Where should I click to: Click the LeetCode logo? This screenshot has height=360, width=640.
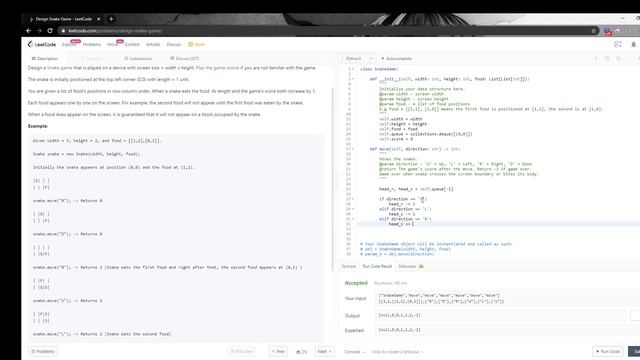[x=42, y=44]
